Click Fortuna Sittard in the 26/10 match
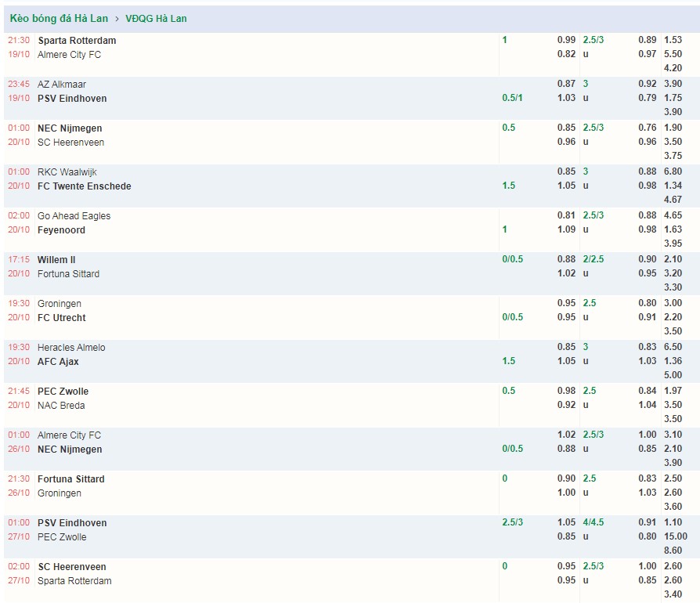Viewport: 700px width, 603px height. tap(71, 479)
